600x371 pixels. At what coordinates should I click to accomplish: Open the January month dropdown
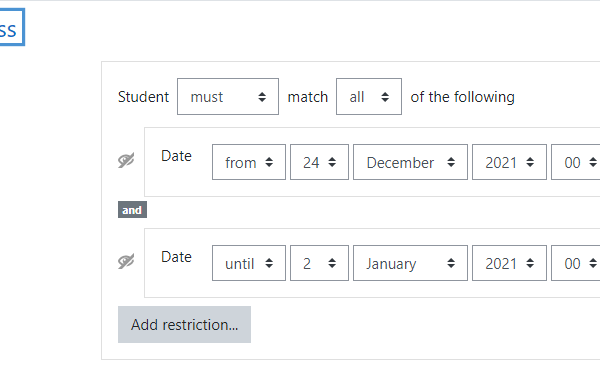[x=410, y=263]
